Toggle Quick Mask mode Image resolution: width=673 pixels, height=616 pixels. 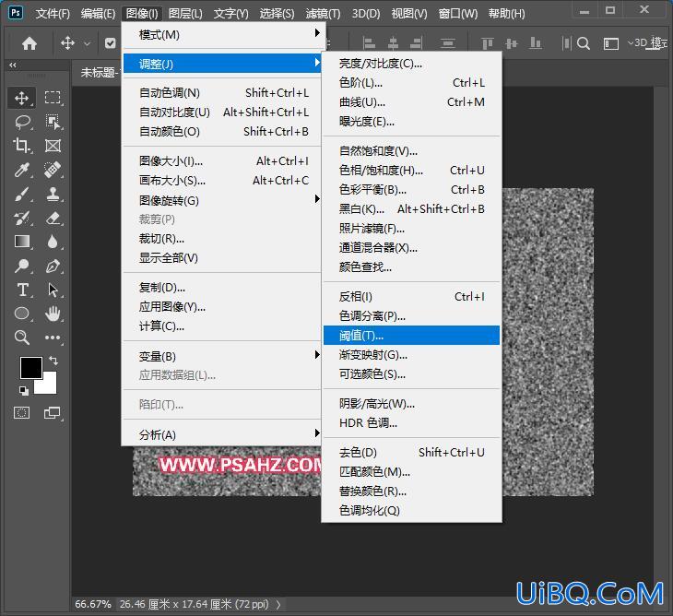click(x=21, y=413)
